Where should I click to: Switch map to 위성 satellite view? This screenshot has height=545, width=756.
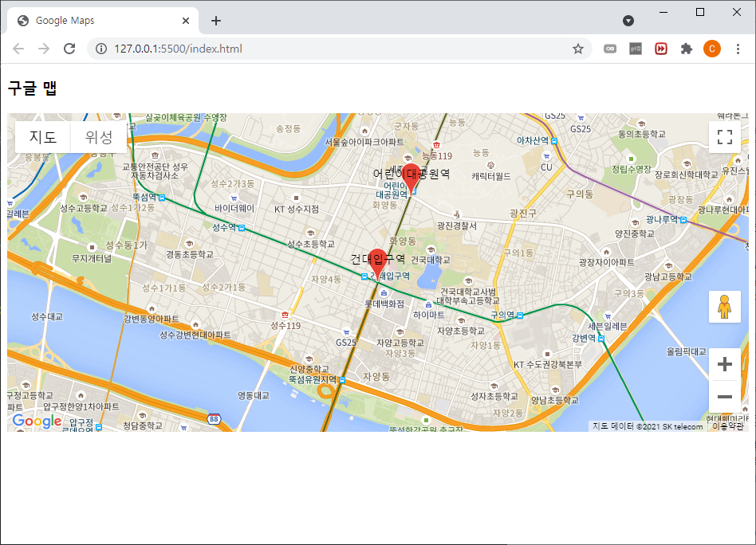pos(99,137)
